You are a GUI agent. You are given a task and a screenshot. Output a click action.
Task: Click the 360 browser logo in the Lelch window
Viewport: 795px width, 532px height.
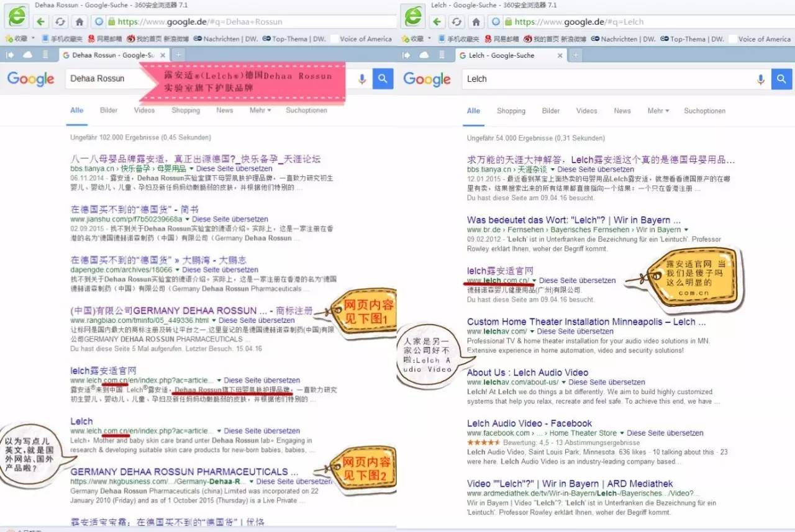pos(414,17)
